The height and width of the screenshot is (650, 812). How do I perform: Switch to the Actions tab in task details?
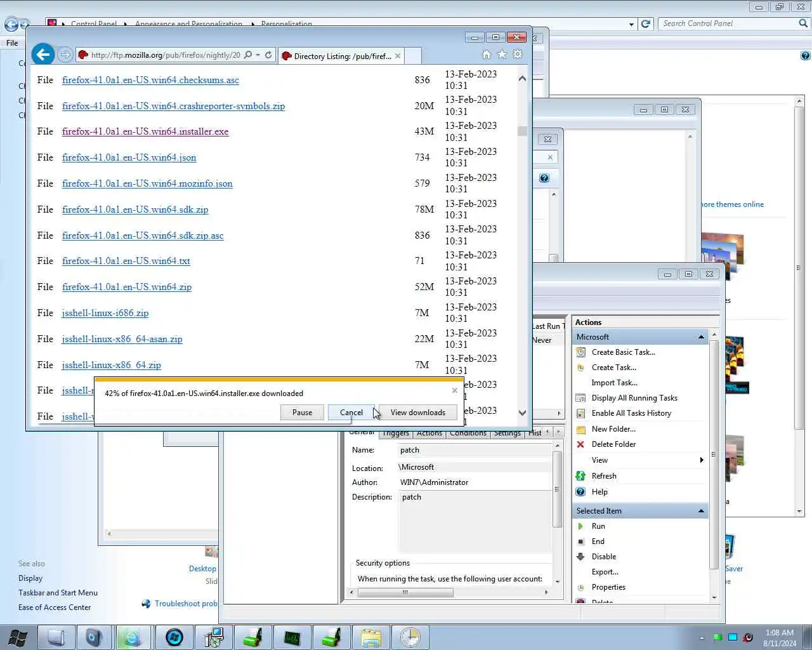(429, 434)
